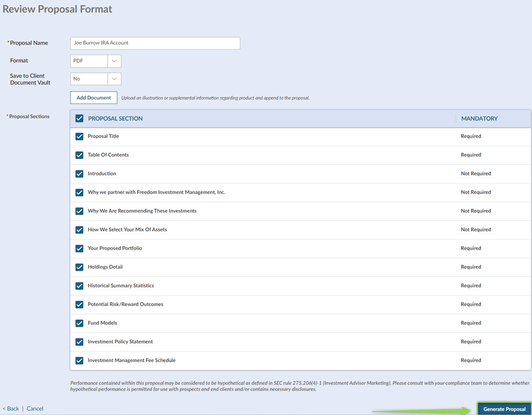Uncheck the Potential Risk/Reward Outcomes section
The image size is (532, 415).
tap(79, 304)
